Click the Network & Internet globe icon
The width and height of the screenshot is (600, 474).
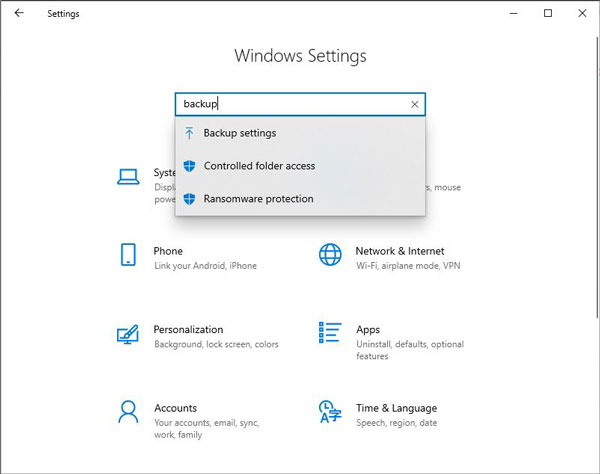[330, 254]
